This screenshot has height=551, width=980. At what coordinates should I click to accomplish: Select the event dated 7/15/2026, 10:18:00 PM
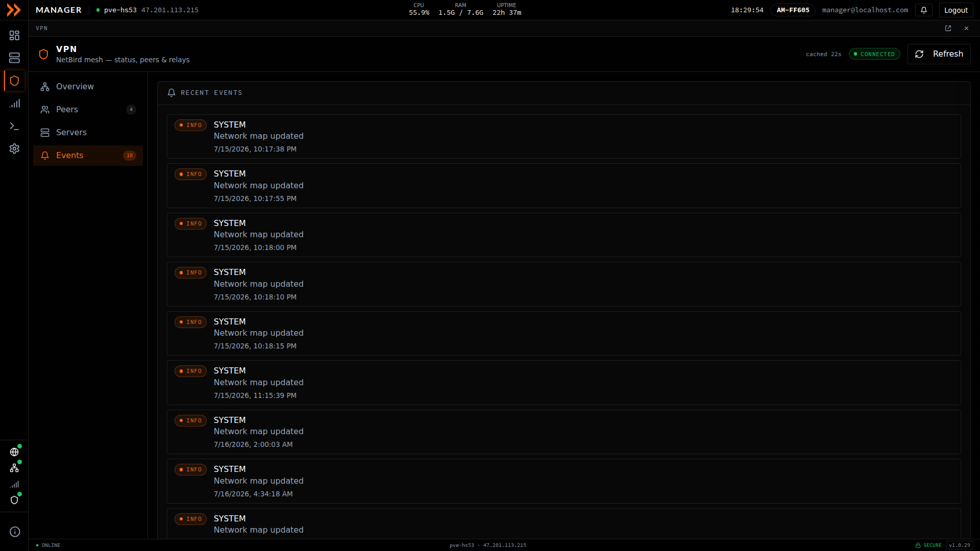(563, 235)
